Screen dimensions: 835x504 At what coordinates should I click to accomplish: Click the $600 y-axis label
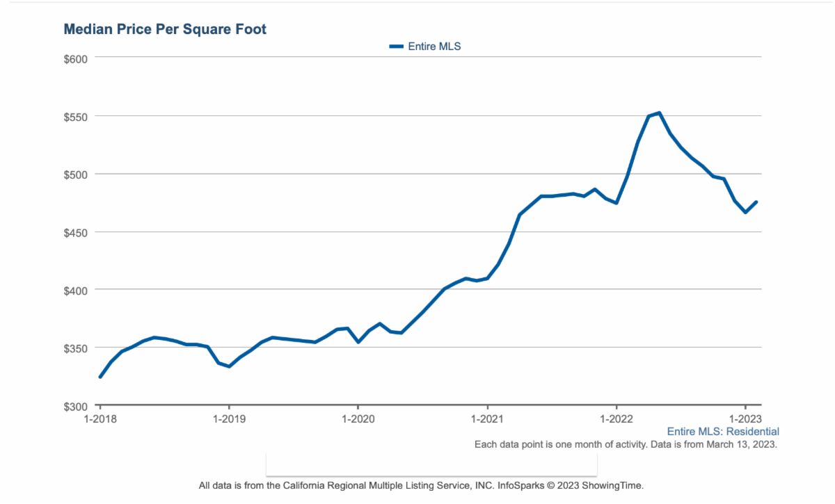(75, 58)
